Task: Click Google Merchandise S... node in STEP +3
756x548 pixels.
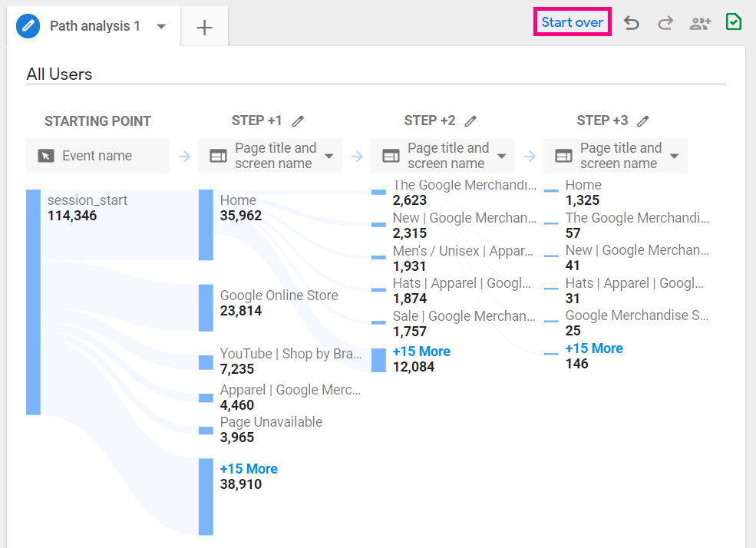Action: [637, 315]
